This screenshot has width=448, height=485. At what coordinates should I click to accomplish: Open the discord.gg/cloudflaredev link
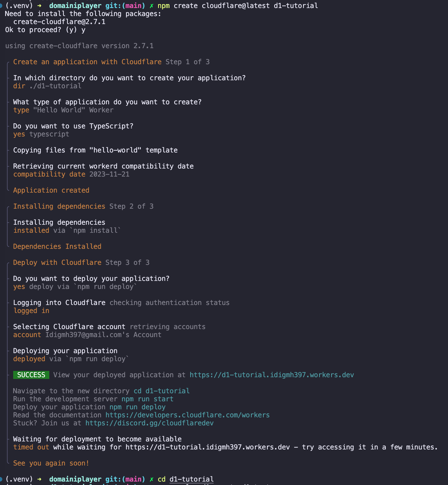pyautogui.click(x=149, y=423)
